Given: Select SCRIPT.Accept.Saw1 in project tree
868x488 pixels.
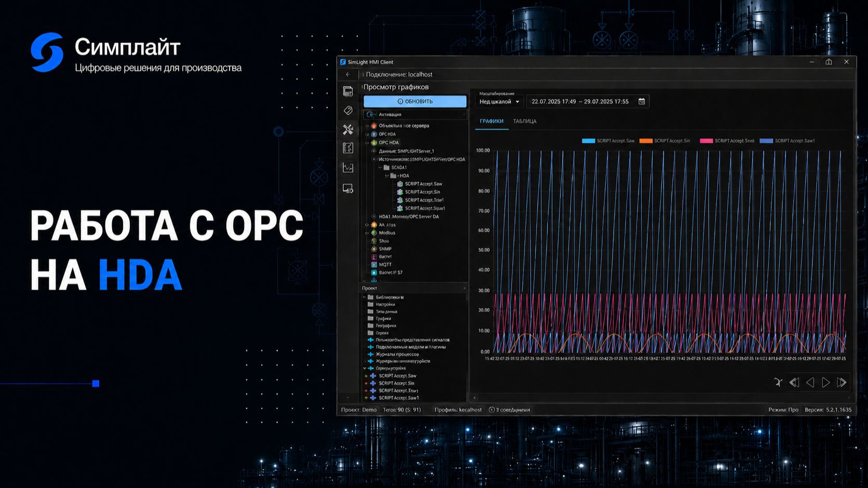Looking at the screenshot, I should pos(399,398).
